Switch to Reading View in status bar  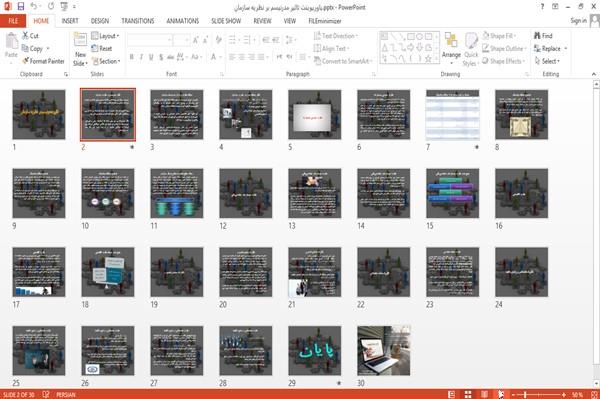[484, 394]
